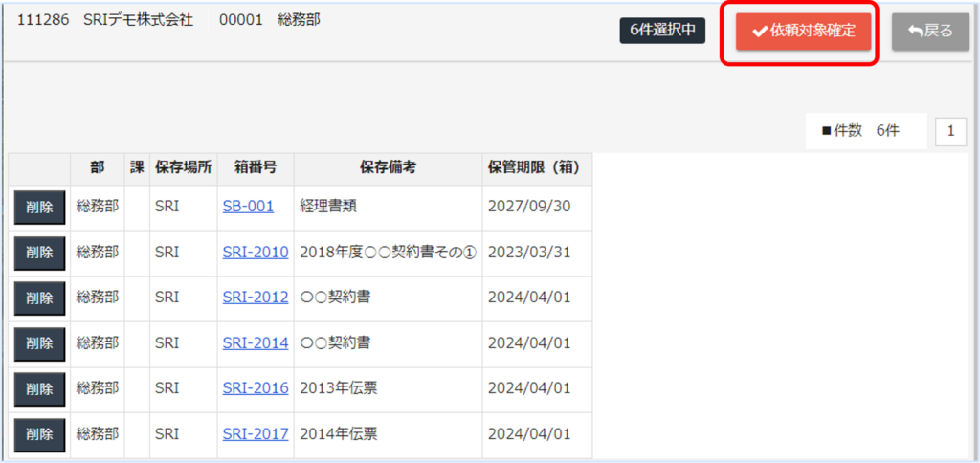Open box number SRI-2014 link
Image resolution: width=980 pixels, height=463 pixels.
[255, 343]
